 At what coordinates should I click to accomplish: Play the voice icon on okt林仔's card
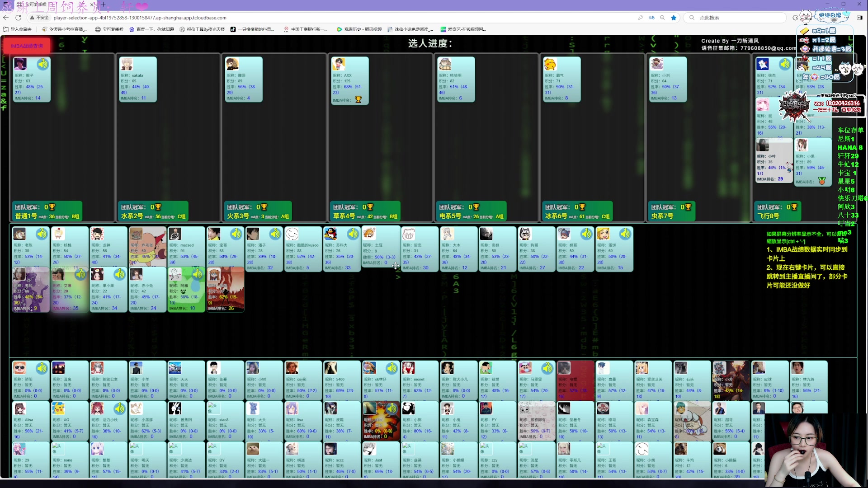pos(392,368)
